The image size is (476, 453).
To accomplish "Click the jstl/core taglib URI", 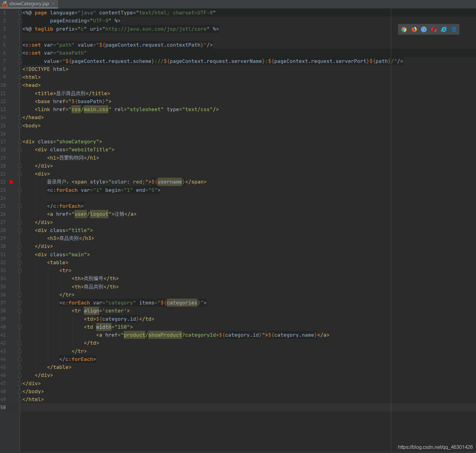I will [x=156, y=29].
